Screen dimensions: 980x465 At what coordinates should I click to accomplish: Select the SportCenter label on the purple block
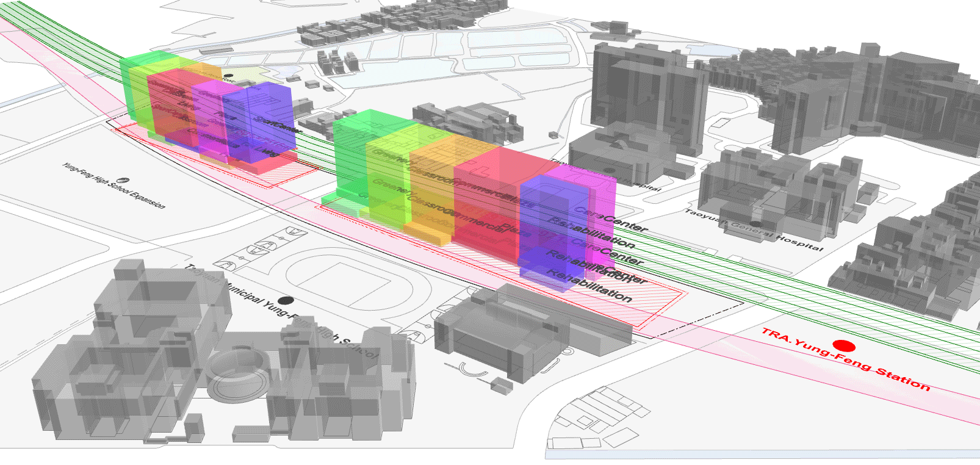pyautogui.click(x=278, y=124)
